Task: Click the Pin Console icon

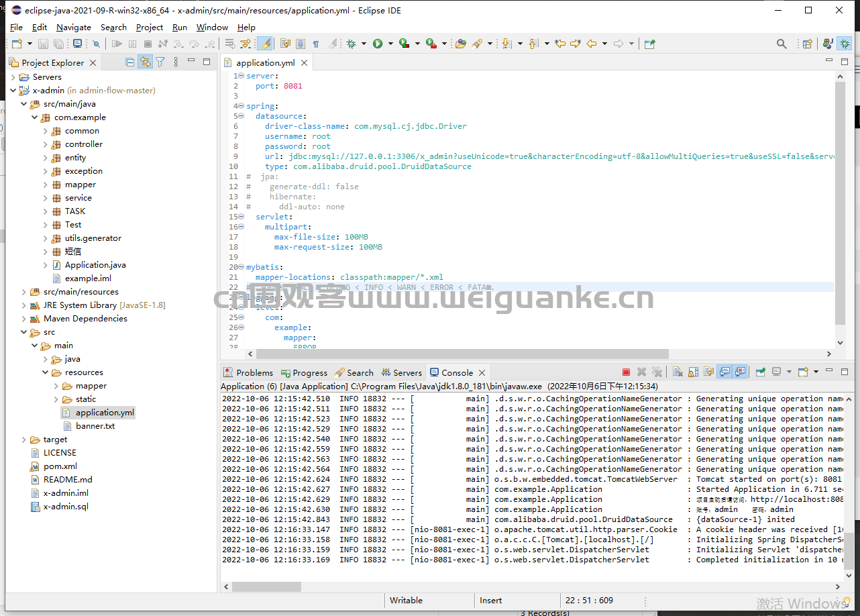Action: [x=761, y=372]
